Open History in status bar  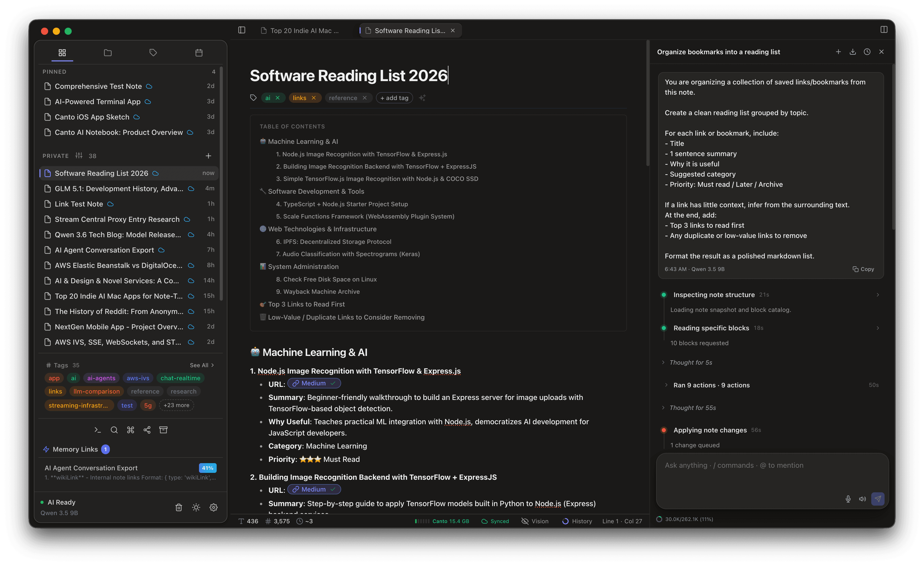(x=577, y=521)
